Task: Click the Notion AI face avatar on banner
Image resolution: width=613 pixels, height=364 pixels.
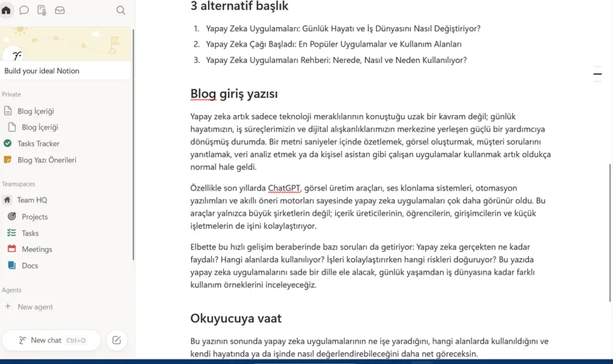Action: [x=16, y=56]
